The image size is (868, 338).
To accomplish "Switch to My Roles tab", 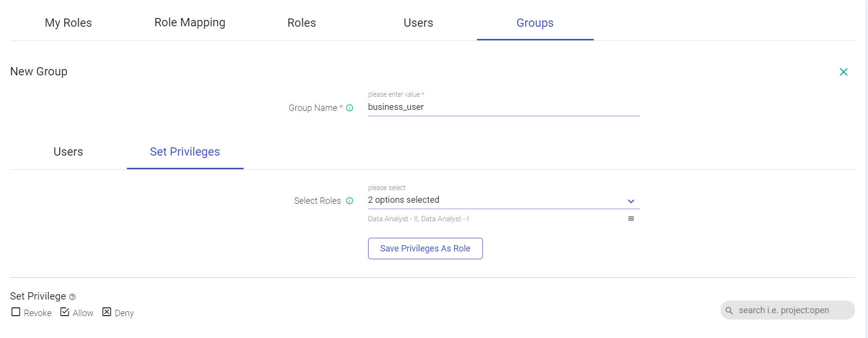I will 69,23.
